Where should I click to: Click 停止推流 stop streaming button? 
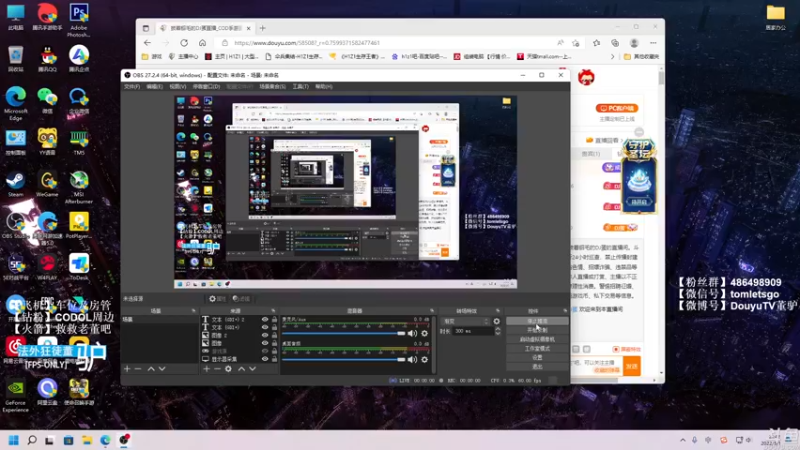click(537, 321)
